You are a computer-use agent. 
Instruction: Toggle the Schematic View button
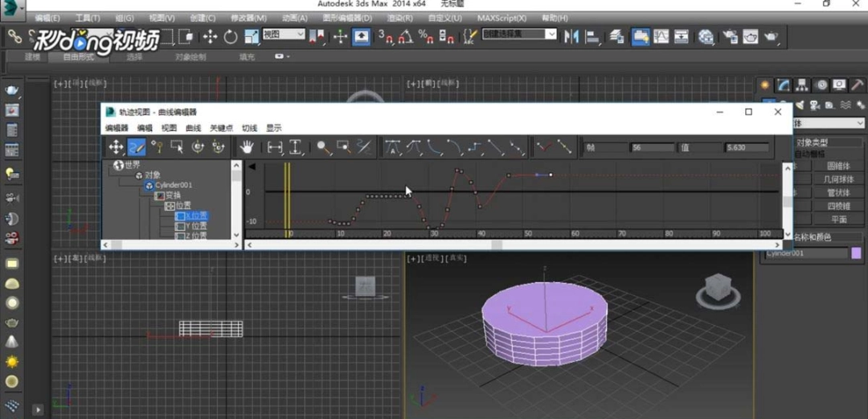click(x=682, y=37)
